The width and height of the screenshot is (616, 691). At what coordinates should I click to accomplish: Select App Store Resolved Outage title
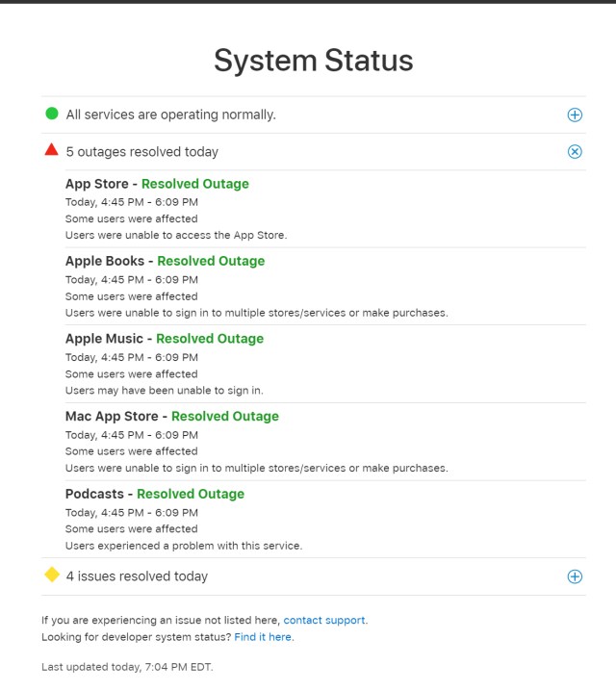point(157,184)
